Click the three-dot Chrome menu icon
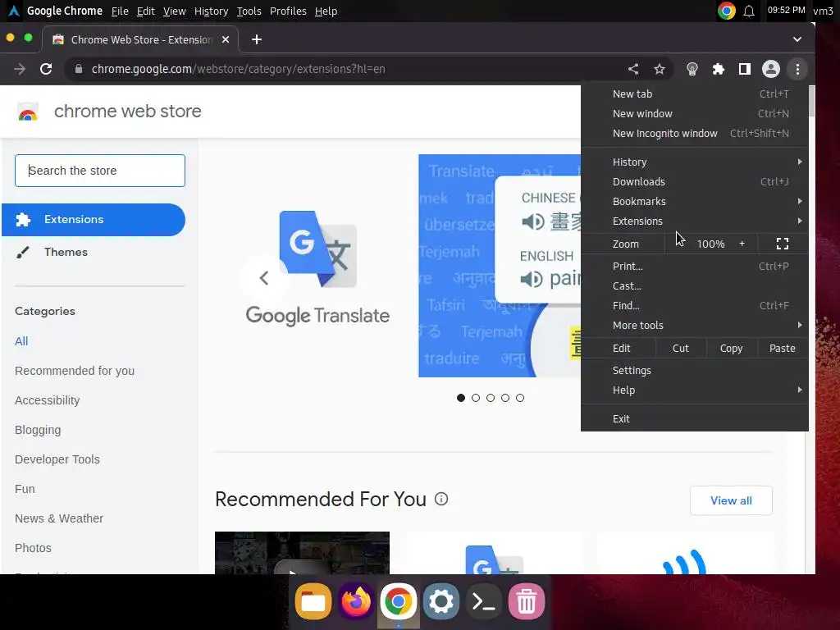Viewport: 840px width, 630px height. coord(797,69)
